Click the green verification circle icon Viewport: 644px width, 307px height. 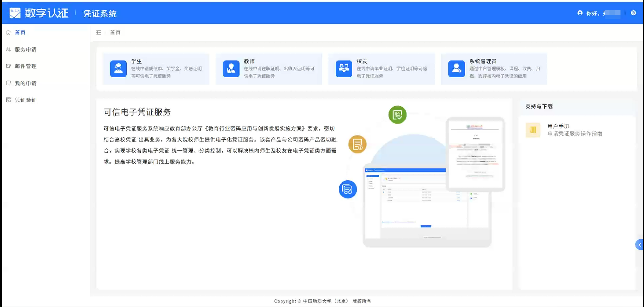point(397,115)
